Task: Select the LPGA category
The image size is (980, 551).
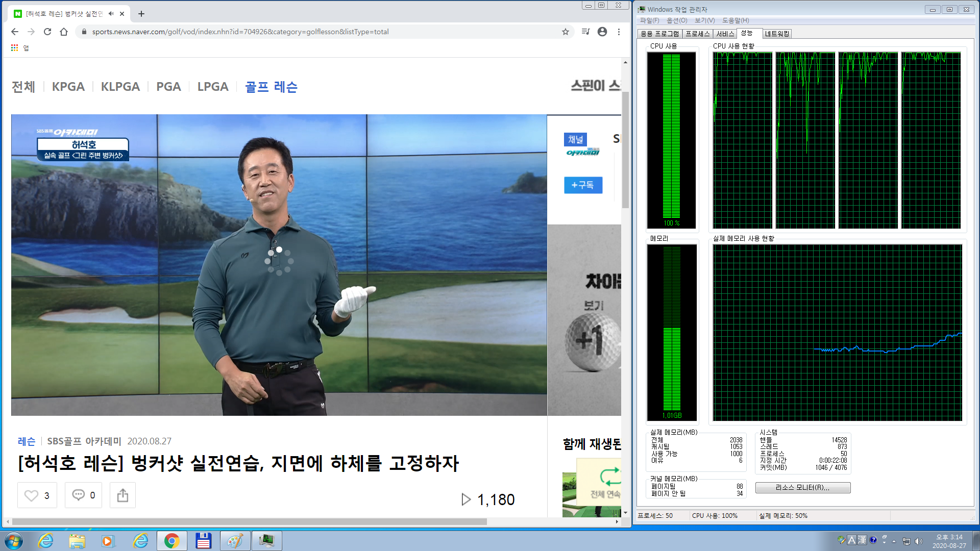Action: point(213,87)
